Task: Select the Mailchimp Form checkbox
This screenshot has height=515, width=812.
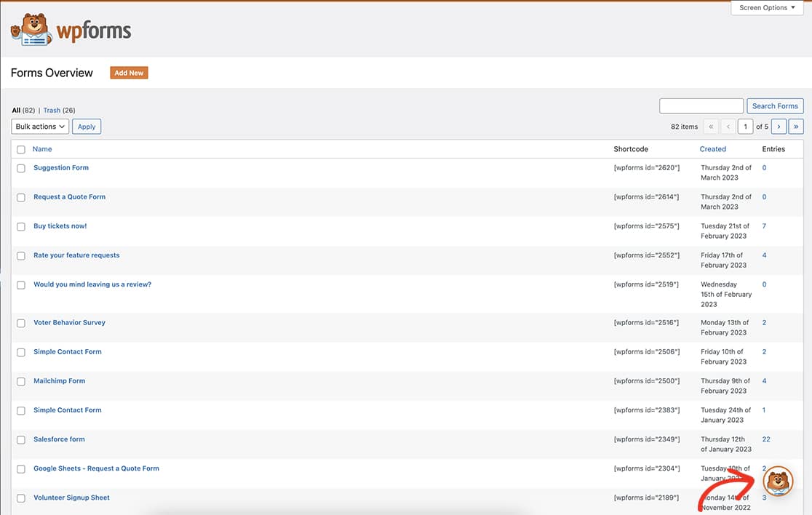Action: (20, 381)
